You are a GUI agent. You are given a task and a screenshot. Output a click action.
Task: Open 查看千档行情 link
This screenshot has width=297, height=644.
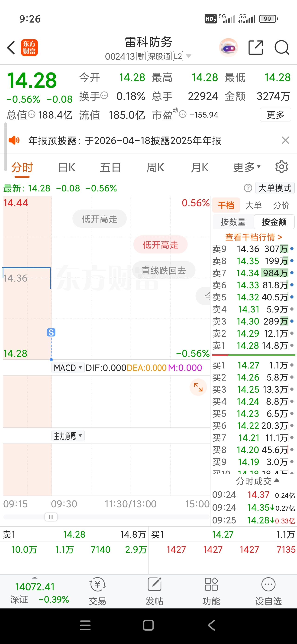tap(254, 237)
